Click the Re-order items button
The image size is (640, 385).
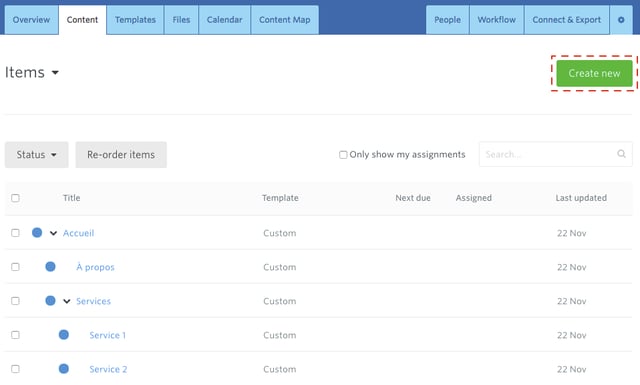click(x=121, y=155)
